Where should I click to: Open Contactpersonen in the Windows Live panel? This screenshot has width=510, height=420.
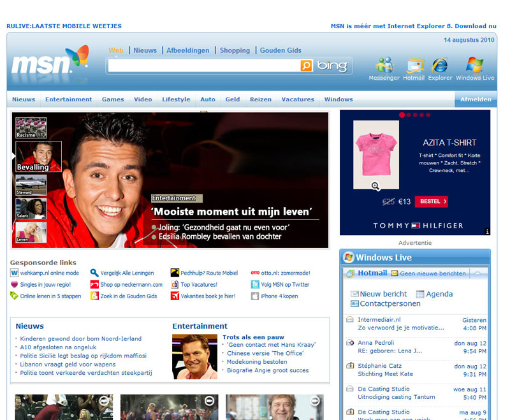pos(354,303)
